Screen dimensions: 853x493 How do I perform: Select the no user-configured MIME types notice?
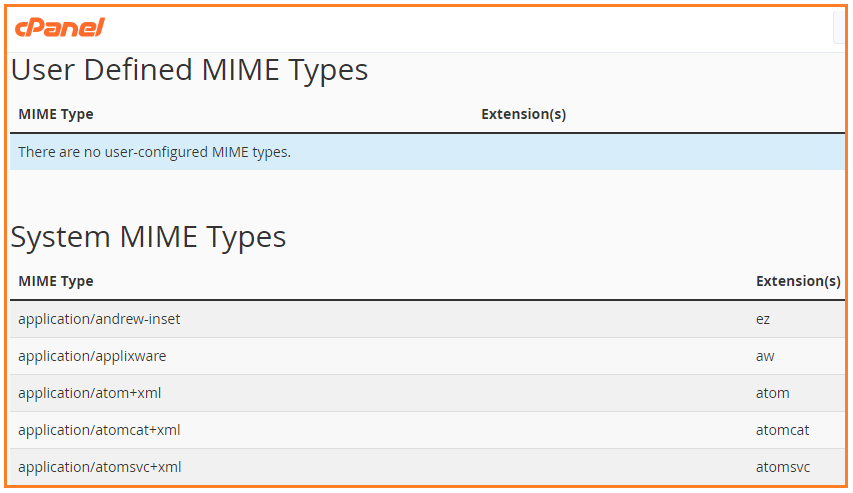coord(427,152)
